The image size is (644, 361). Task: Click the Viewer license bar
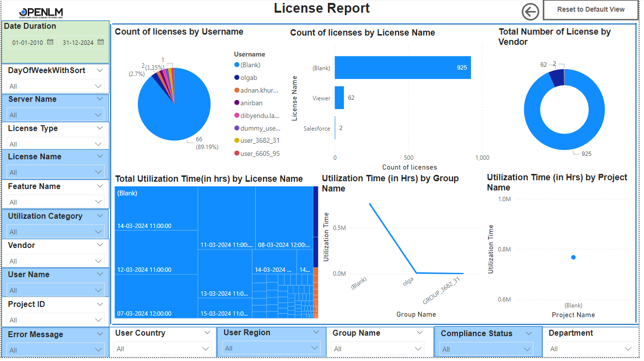click(339, 98)
